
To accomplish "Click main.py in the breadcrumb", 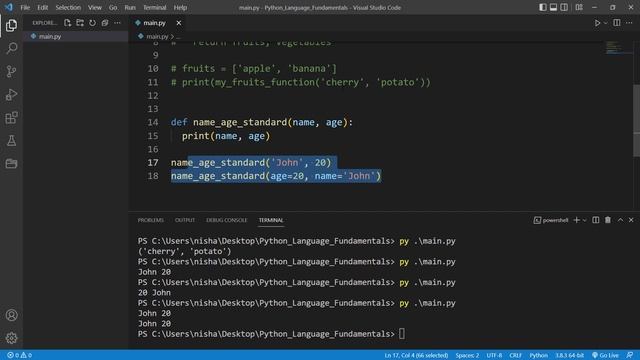I will coord(157,36).
